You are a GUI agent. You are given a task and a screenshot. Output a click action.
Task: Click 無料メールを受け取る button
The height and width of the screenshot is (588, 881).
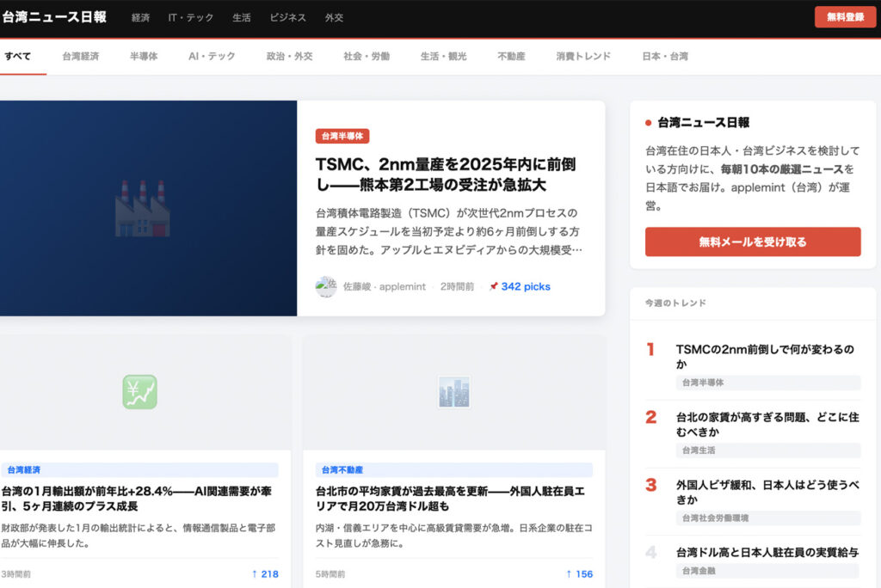(752, 242)
